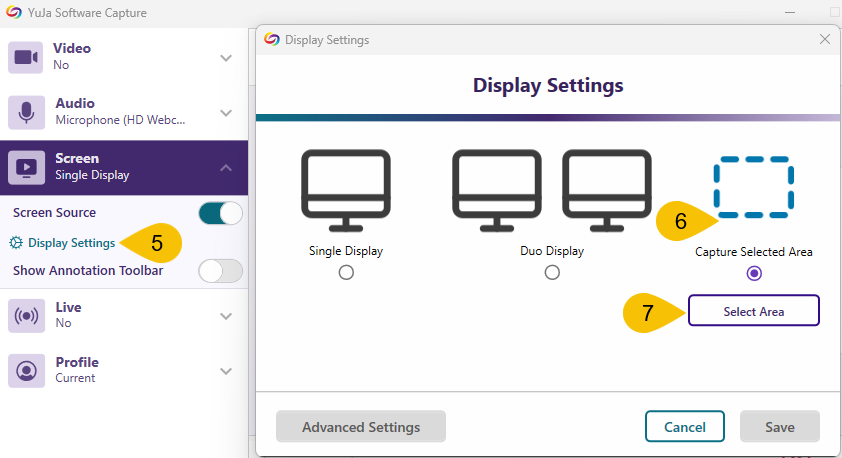Viewport: 842px width, 458px height.
Task: Click the Video section title
Action: (x=72, y=48)
